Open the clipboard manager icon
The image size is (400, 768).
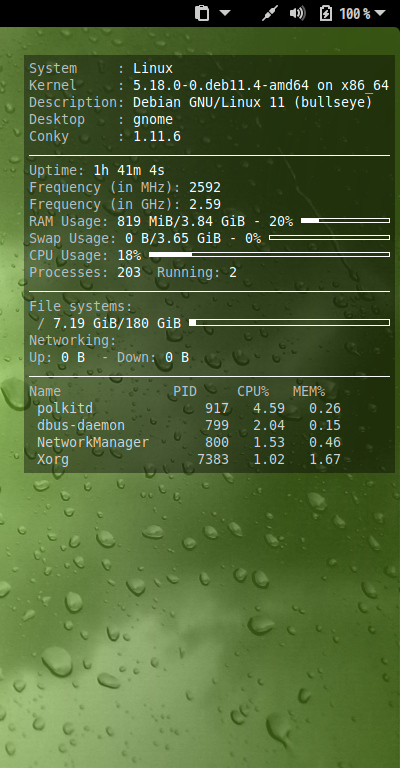(202, 13)
